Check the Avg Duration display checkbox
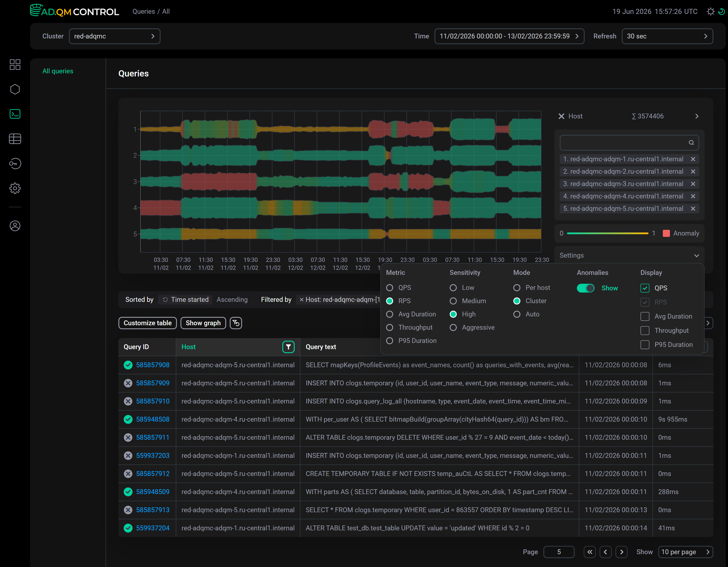The image size is (728, 567). (645, 316)
